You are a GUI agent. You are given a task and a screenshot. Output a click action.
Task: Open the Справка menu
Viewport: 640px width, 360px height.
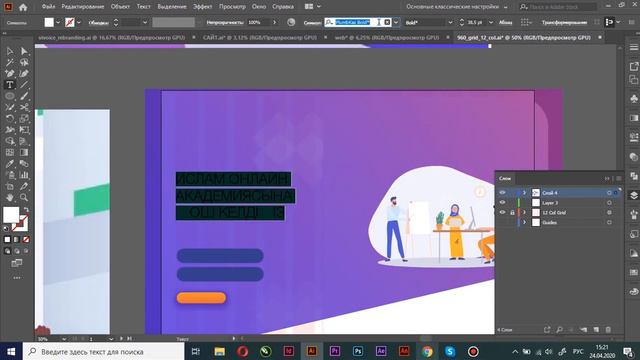coord(283,7)
